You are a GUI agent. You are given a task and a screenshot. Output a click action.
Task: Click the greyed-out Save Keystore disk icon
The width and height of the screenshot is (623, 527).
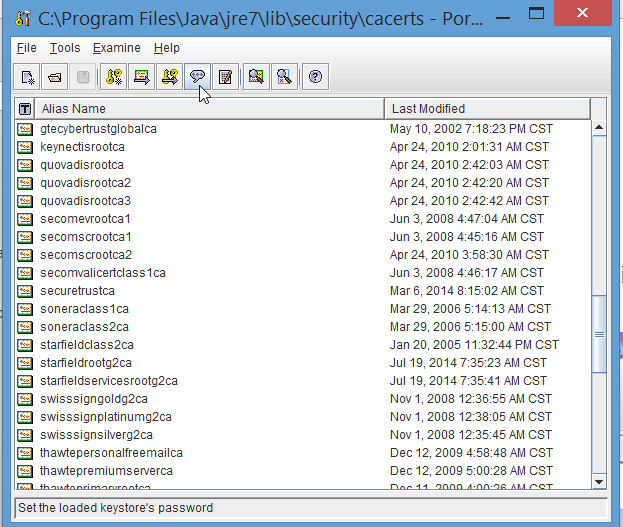[83, 77]
